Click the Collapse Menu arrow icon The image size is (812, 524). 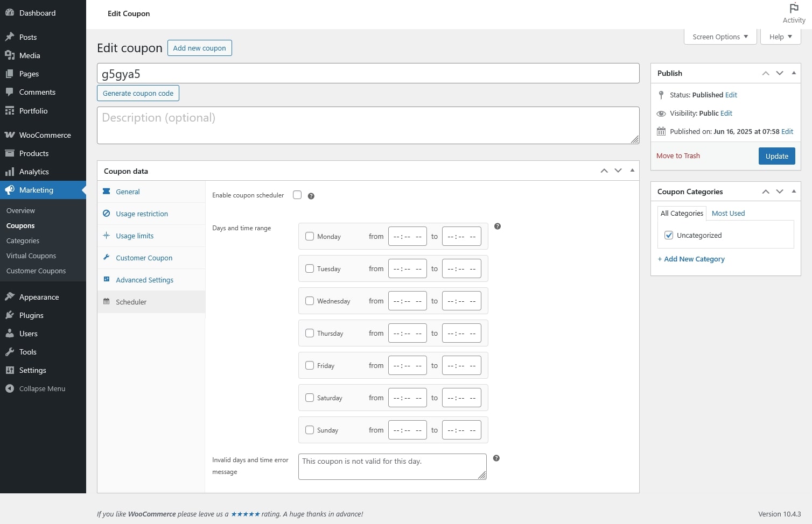(10, 388)
